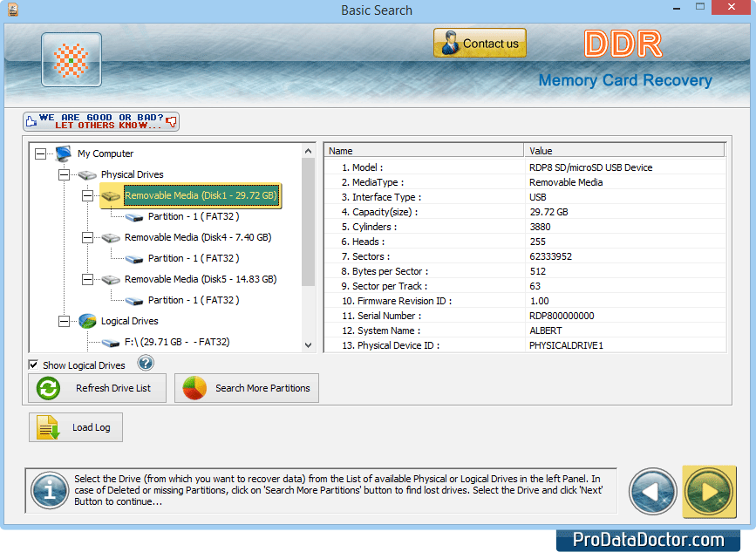Select the Physical Drives label
Screen dimensions: 756x552
coord(133,174)
